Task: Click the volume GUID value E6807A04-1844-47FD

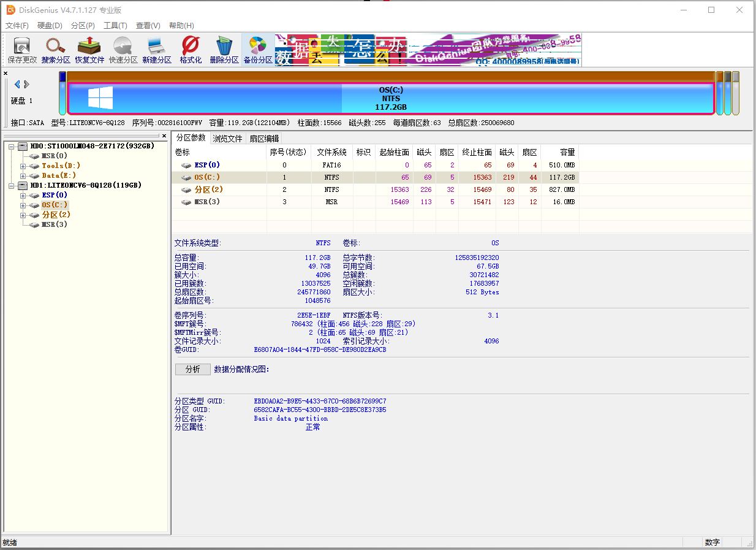Action: [x=320, y=349]
